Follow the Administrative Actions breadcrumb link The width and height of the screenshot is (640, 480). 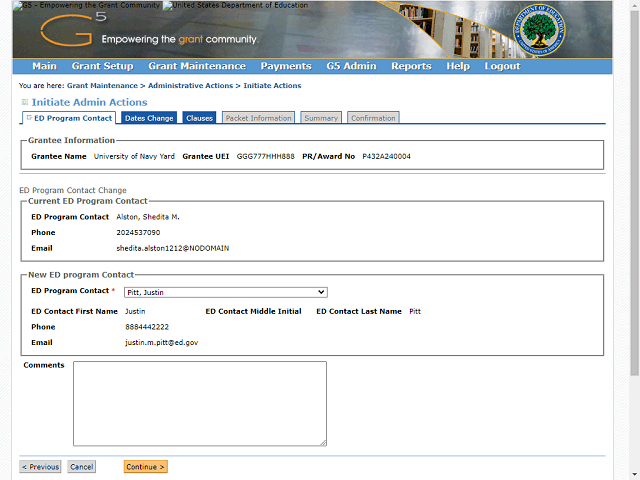[x=191, y=86]
